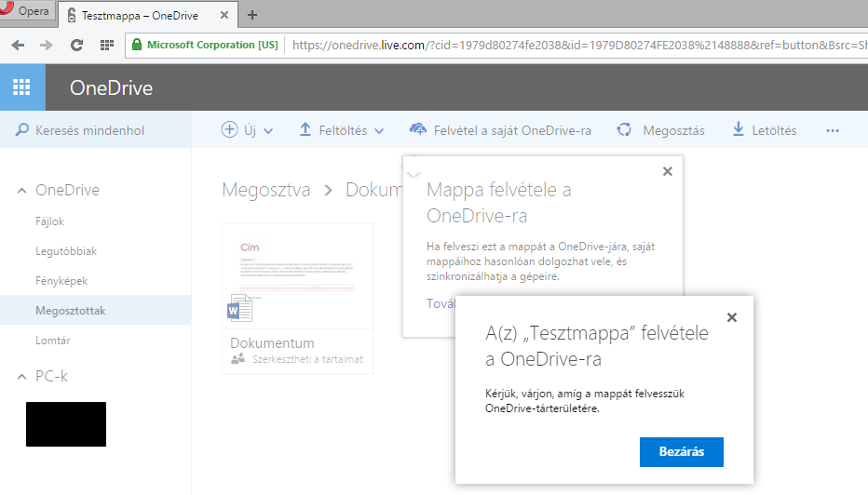Click the PC-k section heading
Screen dimensions: 868x495
51,376
